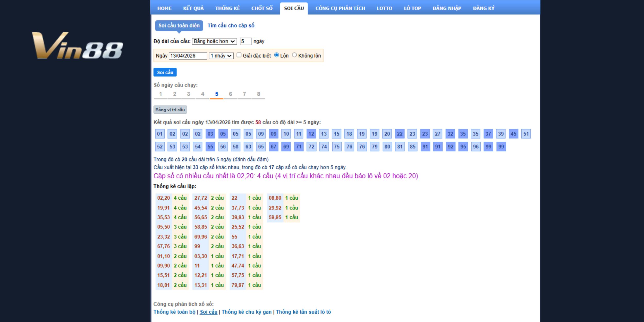The width and height of the screenshot is (644, 322).
Task: Switch to SOI CẦU tab
Action: pyautogui.click(x=294, y=8)
